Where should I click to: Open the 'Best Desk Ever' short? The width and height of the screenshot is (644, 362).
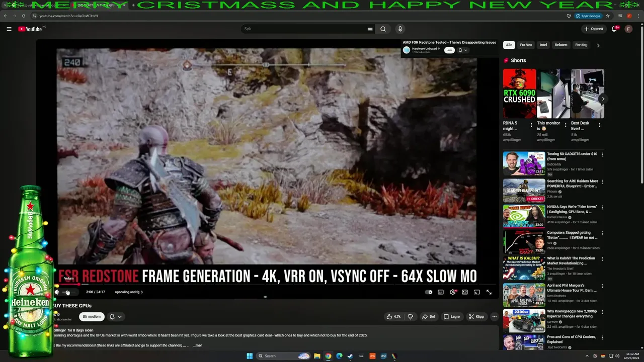pos(587,94)
